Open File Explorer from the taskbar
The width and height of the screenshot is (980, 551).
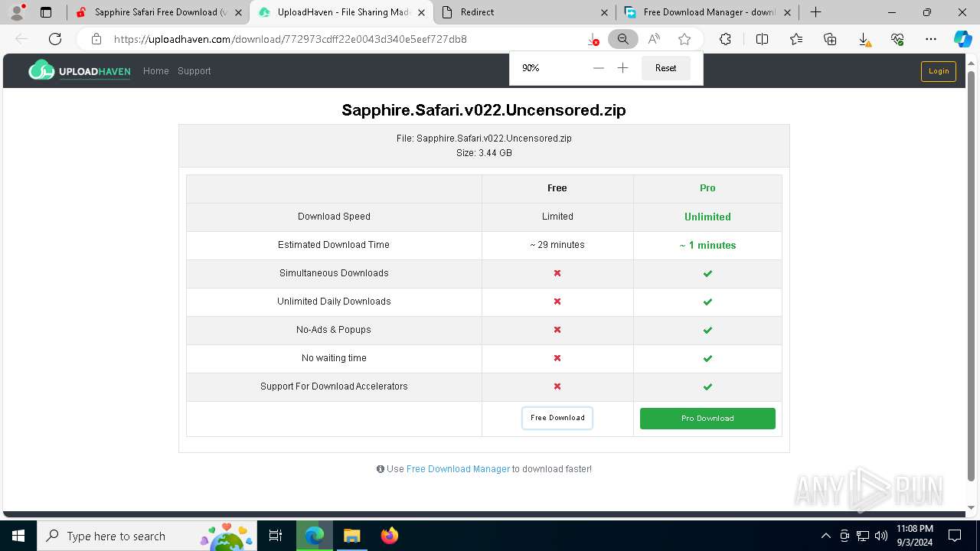coord(351,536)
